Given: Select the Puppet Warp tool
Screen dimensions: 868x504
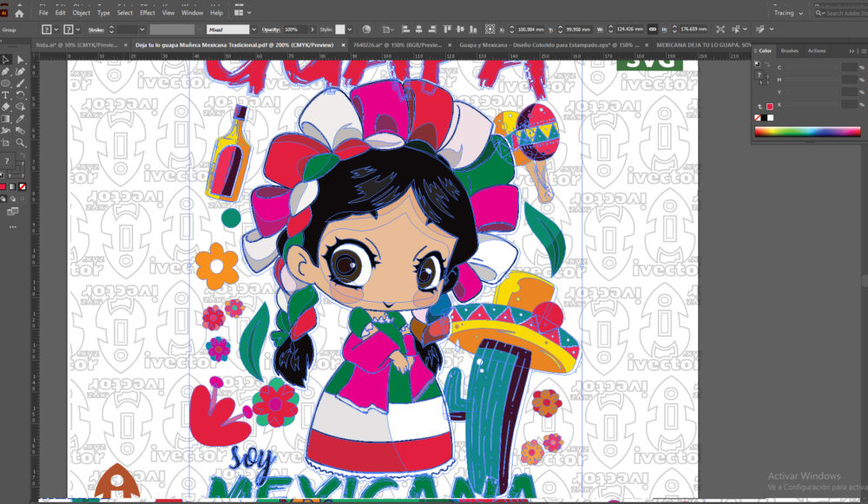Looking at the screenshot, I should point(5,131).
